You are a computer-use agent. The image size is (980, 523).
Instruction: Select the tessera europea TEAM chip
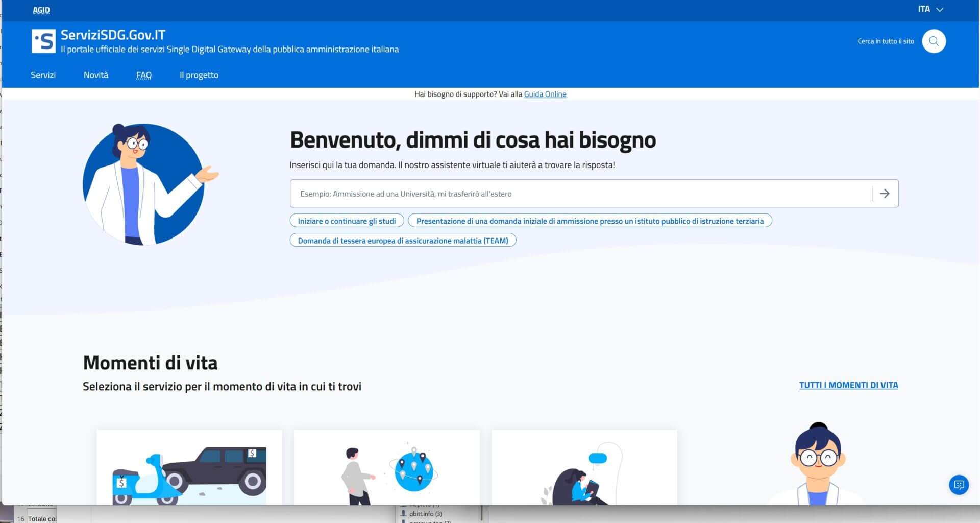(x=403, y=240)
